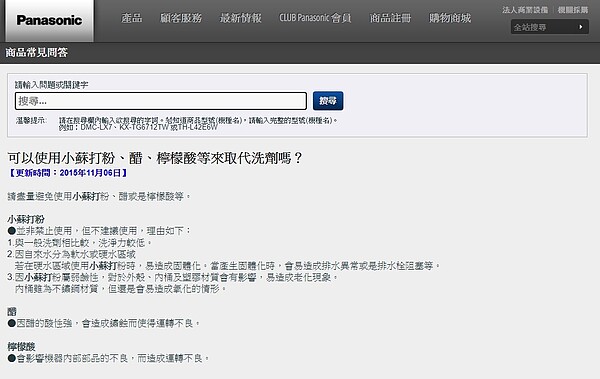600x379 pixels.
Task: Click the 檸檬酸 section heading
Action: click(x=21, y=346)
